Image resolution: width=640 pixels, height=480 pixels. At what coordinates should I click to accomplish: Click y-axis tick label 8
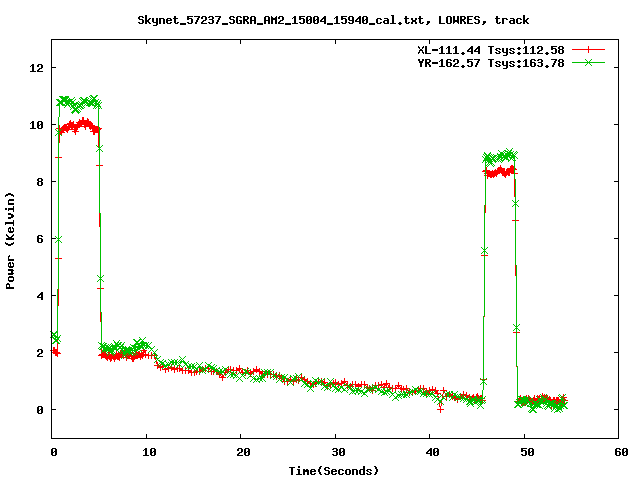click(40, 182)
